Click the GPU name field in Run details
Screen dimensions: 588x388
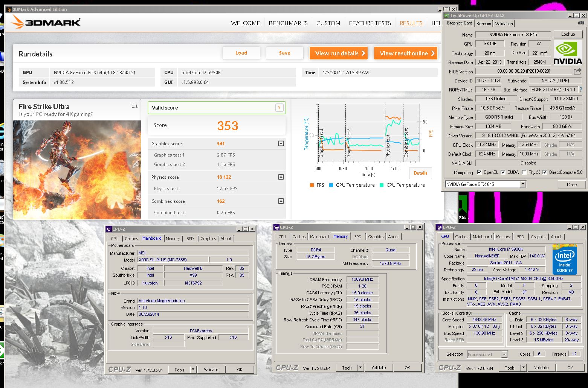[x=102, y=72]
